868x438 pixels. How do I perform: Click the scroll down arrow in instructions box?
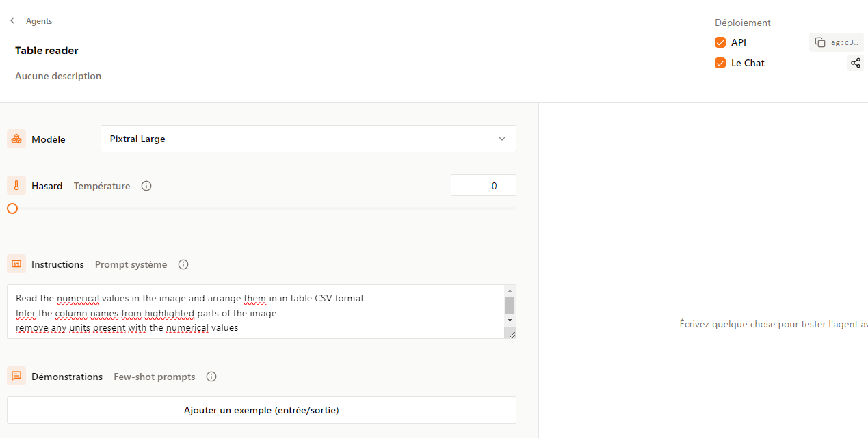[510, 320]
